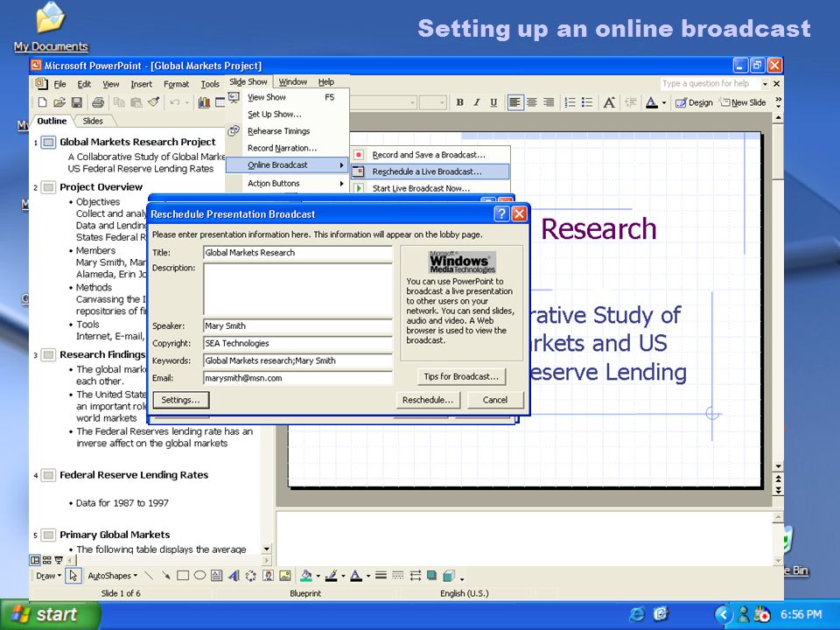Image resolution: width=840 pixels, height=630 pixels.
Task: Open the File menu
Action: [x=60, y=84]
